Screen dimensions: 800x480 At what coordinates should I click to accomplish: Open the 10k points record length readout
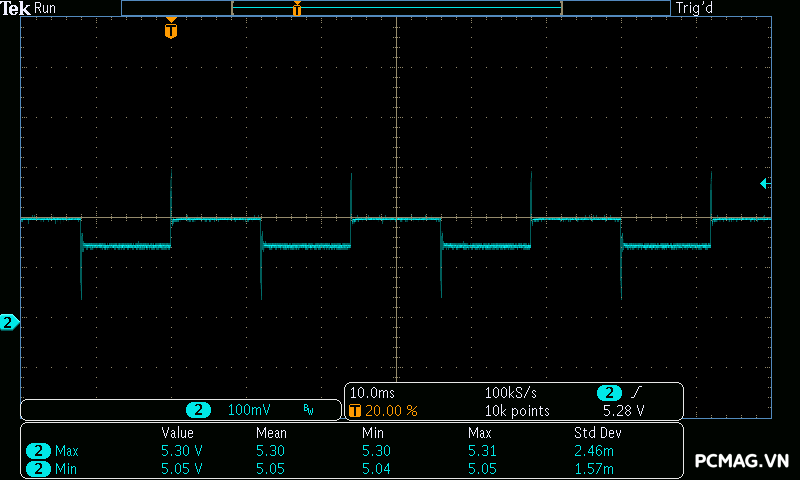(517, 410)
